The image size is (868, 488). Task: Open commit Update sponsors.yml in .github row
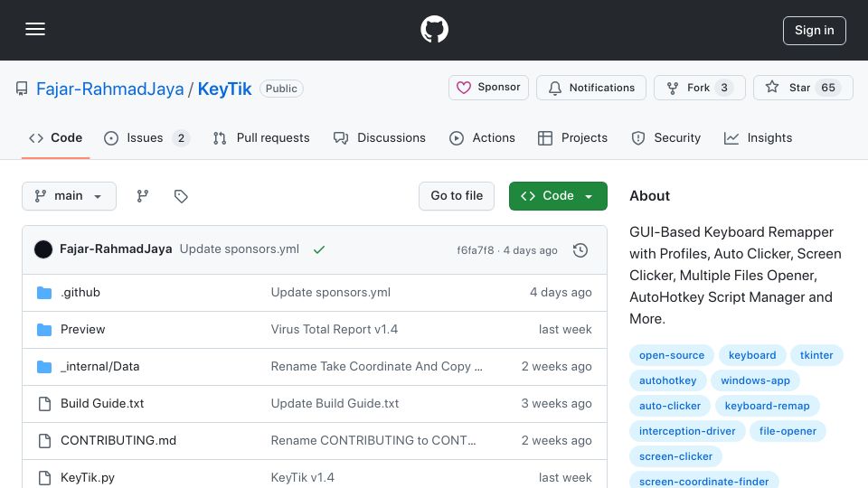pos(331,292)
